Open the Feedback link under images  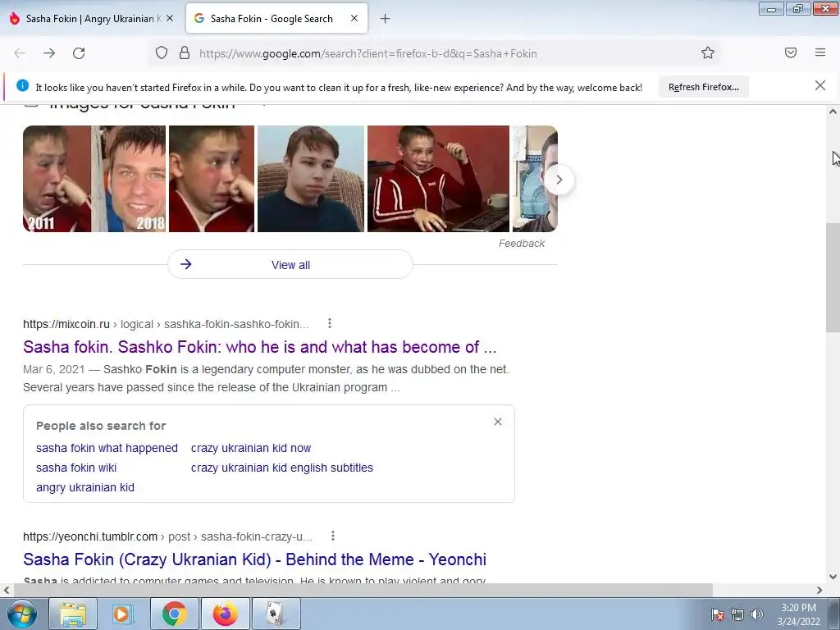pyautogui.click(x=521, y=243)
